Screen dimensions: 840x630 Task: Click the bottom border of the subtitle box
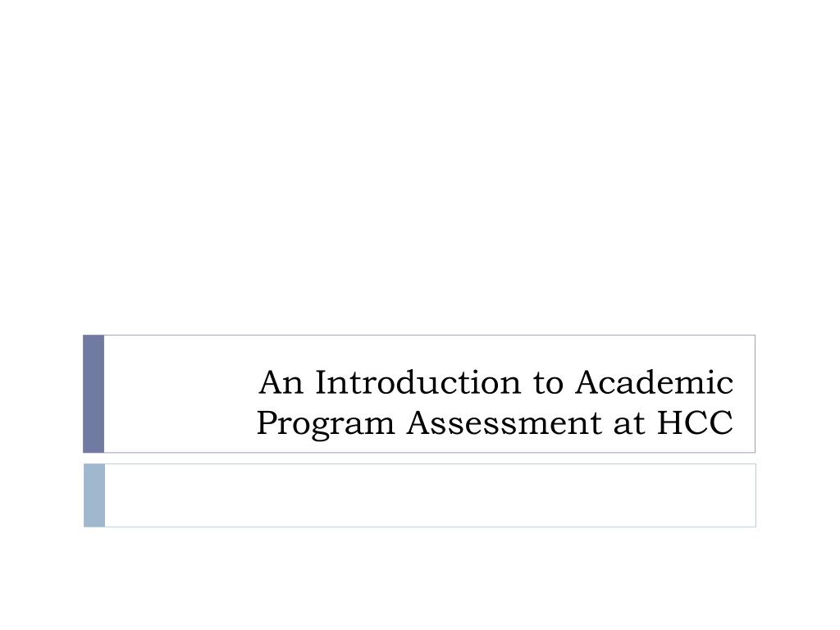[x=430, y=527]
